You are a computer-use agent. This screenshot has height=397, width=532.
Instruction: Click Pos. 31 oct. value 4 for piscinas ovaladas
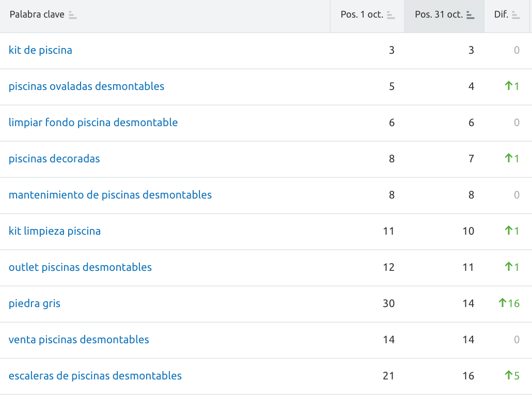pyautogui.click(x=471, y=86)
